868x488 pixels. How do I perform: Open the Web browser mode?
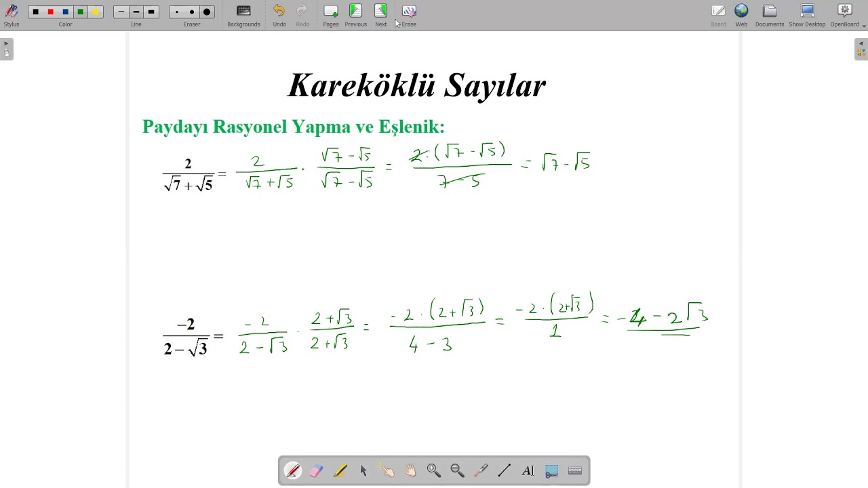741,15
